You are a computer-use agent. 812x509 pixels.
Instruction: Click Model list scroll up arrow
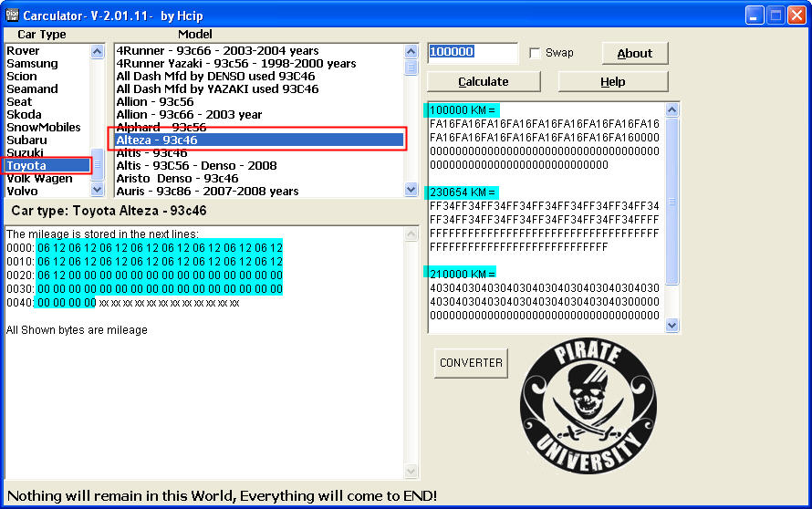coord(411,51)
